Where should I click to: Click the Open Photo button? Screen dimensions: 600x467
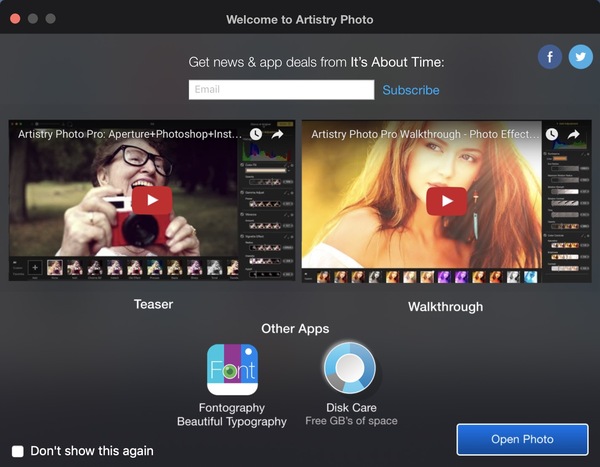click(522, 439)
